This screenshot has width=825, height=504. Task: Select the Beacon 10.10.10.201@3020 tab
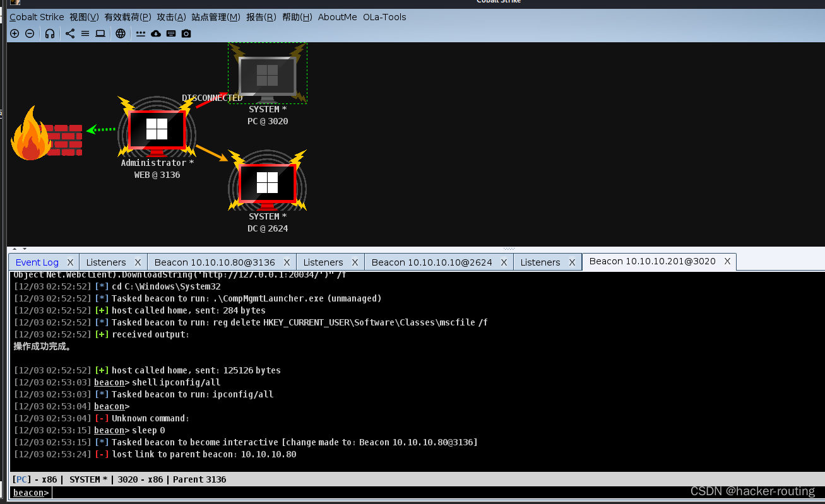point(652,261)
